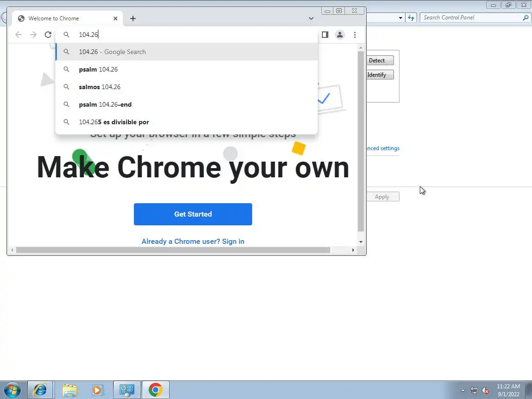
Task: Switch to Control Panel taskbar icon
Action: tap(127, 390)
